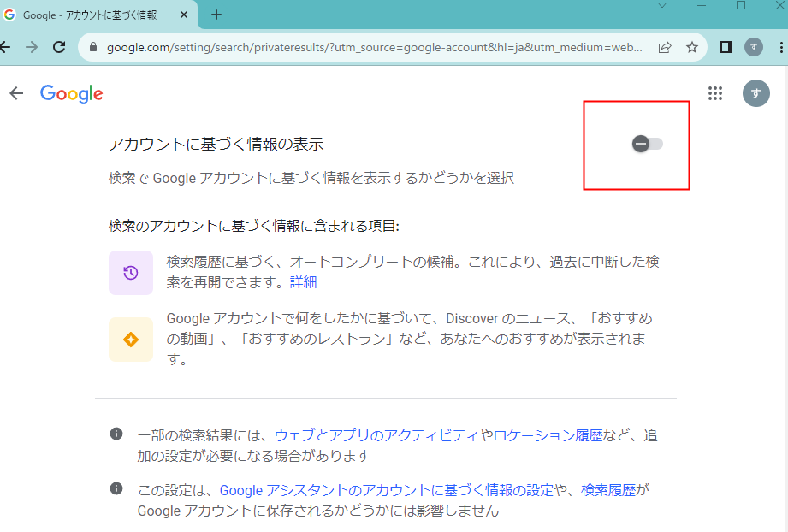Navigate back using the arrow beside the Google logo
This screenshot has height=532, width=788.
(15, 93)
